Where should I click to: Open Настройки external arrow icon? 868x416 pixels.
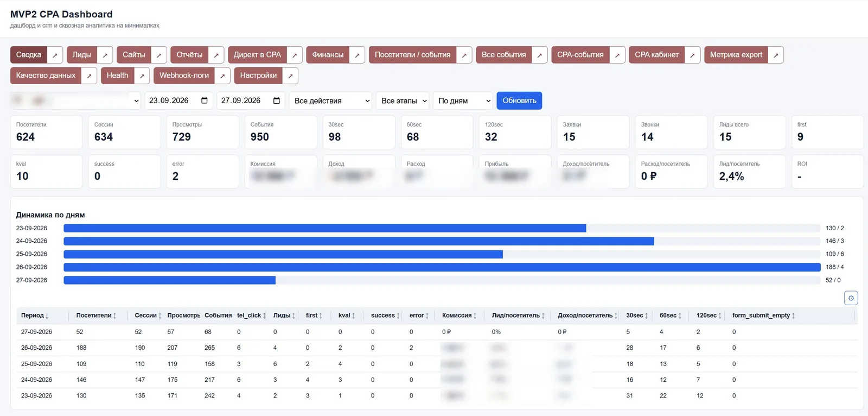point(290,75)
